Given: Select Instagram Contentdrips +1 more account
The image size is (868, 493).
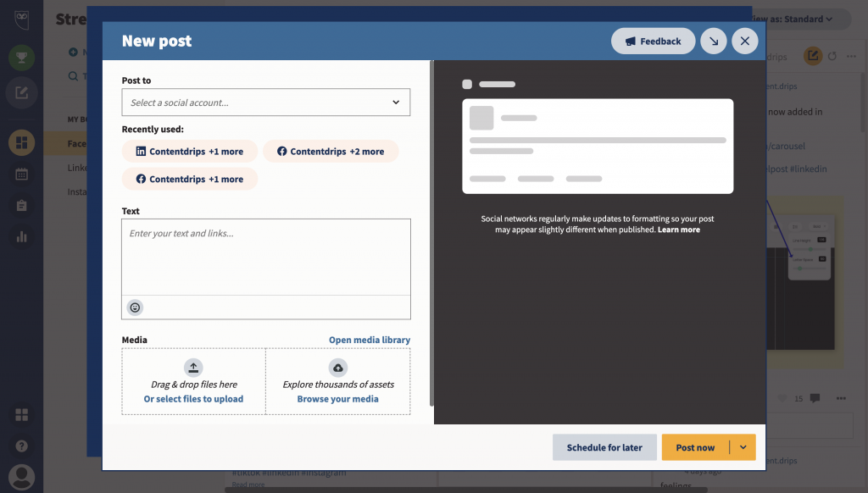Looking at the screenshot, I should click(189, 180).
